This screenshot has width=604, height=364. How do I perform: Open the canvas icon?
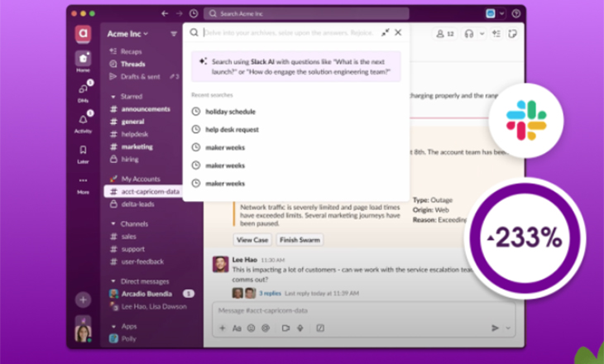click(512, 34)
